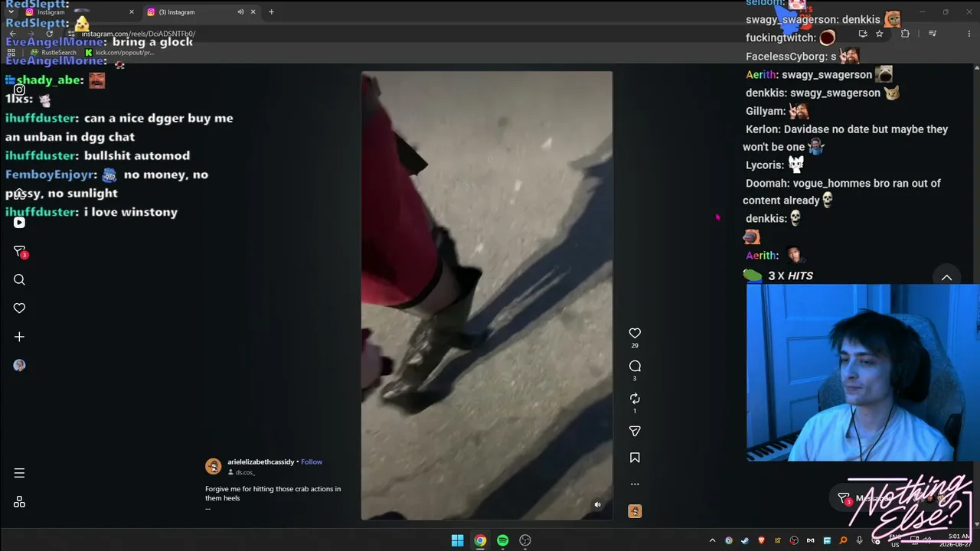
Task: Open the reel's audio thumbnail
Action: coord(635,511)
